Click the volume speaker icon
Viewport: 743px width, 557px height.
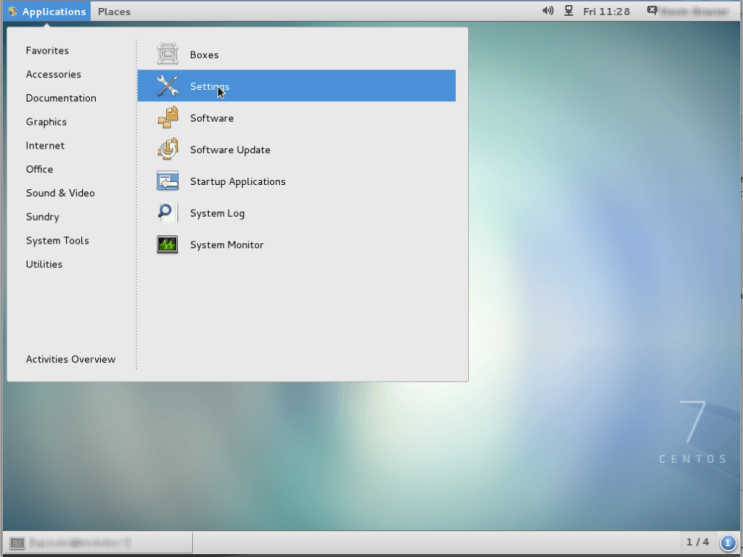[548, 11]
